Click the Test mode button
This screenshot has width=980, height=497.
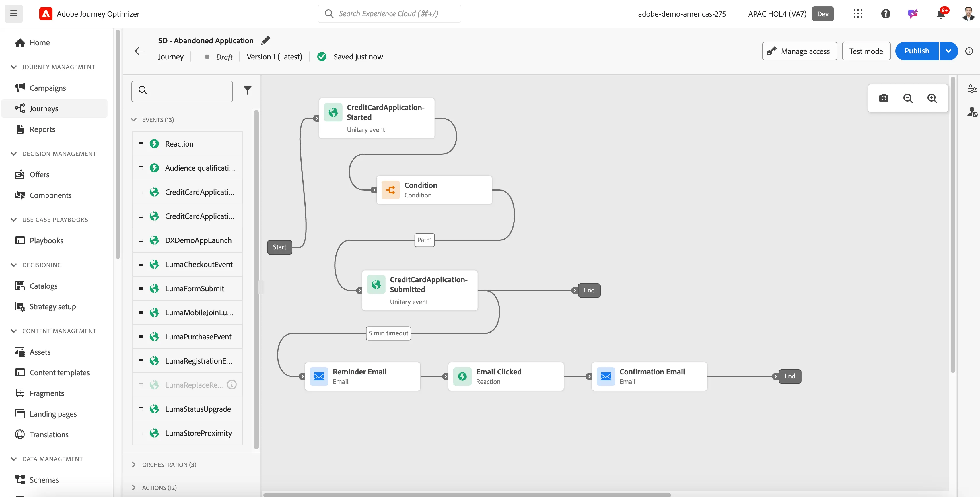tap(866, 51)
